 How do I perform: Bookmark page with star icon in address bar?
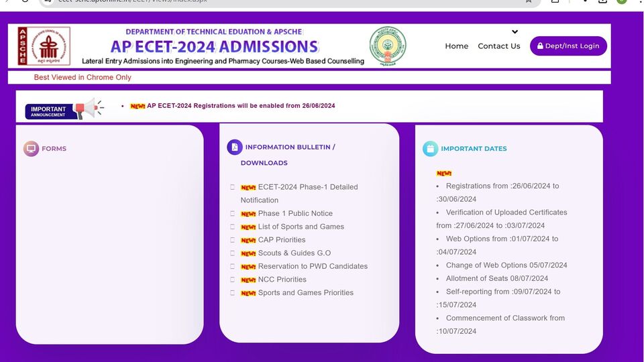click(x=529, y=1)
